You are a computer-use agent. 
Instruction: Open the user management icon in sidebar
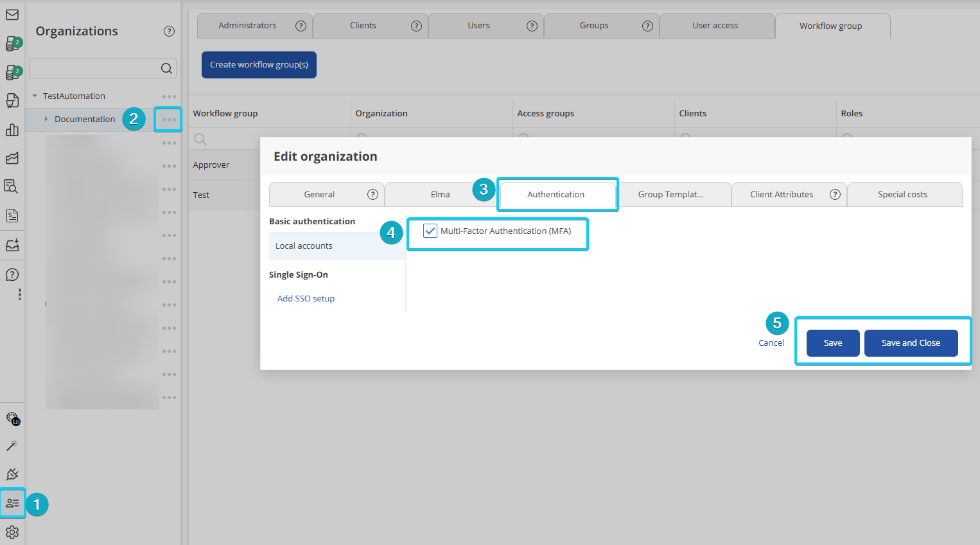coord(12,503)
